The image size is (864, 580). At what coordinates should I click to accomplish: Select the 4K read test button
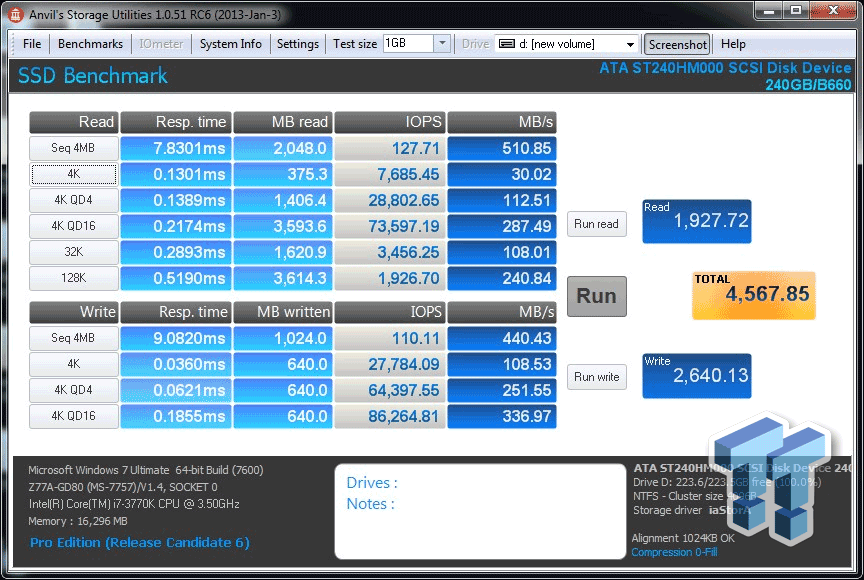tap(74, 175)
